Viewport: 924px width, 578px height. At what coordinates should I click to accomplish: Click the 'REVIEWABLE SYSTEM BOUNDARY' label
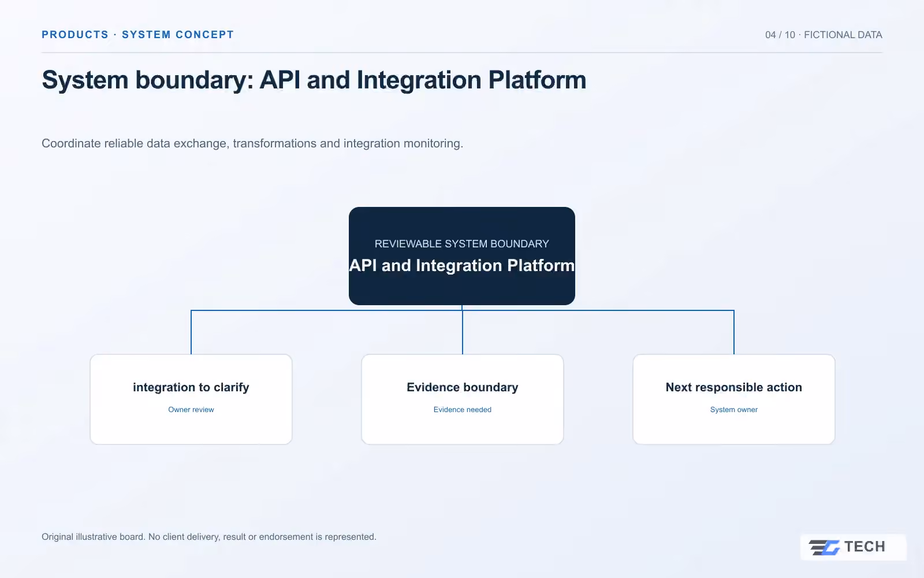[462, 244]
